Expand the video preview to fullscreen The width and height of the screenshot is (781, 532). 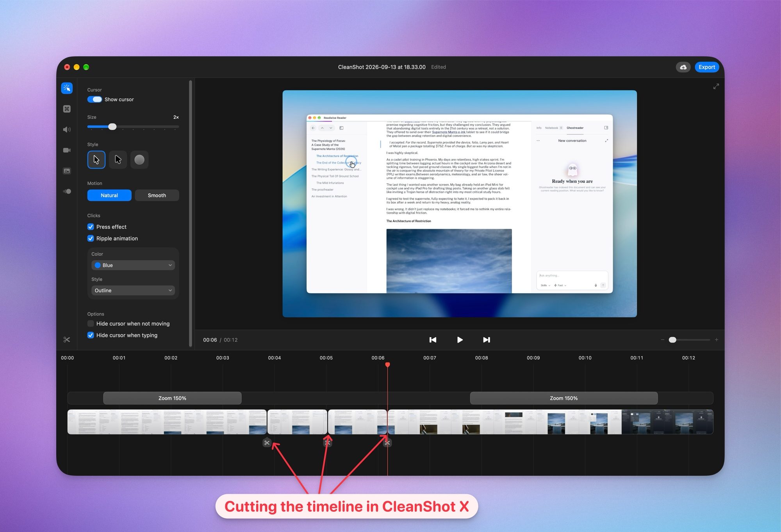tap(716, 86)
